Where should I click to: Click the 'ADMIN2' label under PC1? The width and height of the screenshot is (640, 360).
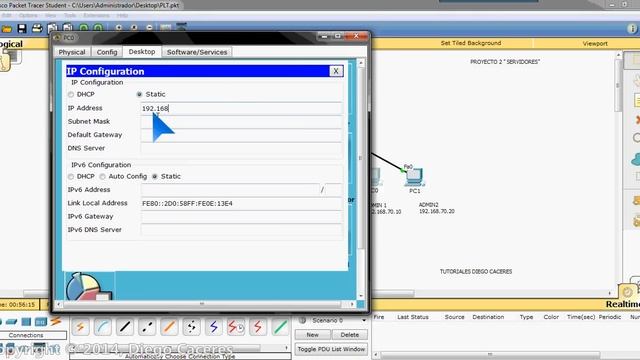[429, 205]
